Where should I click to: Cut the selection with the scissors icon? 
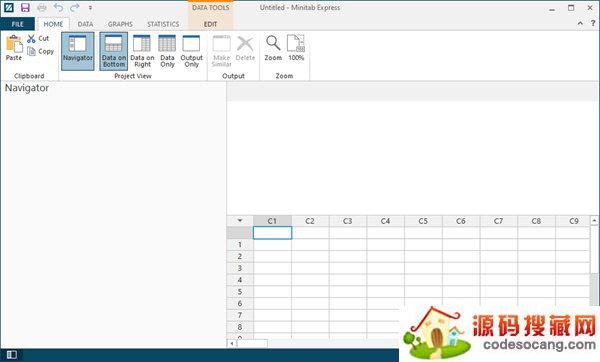(31, 38)
